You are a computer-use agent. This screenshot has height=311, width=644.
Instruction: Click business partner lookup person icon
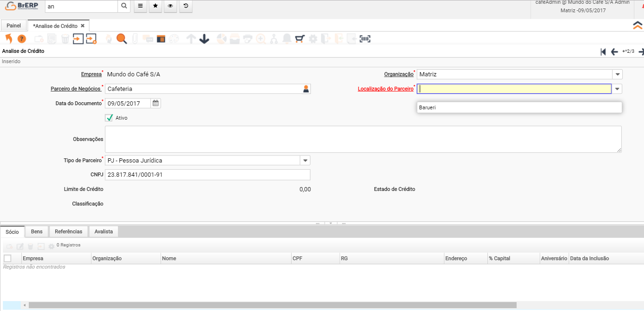pyautogui.click(x=306, y=89)
